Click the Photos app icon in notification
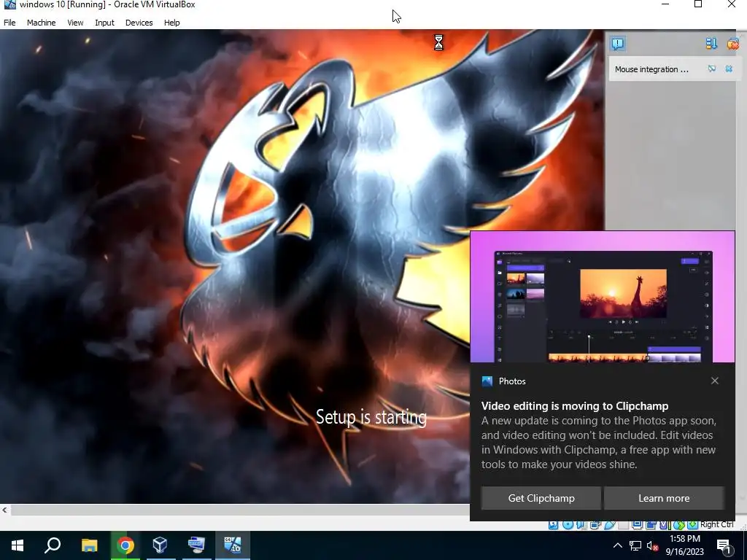 [x=487, y=381]
